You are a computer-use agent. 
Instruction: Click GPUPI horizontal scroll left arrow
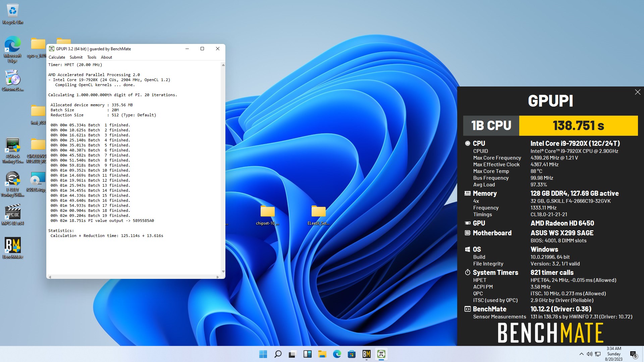(50, 277)
